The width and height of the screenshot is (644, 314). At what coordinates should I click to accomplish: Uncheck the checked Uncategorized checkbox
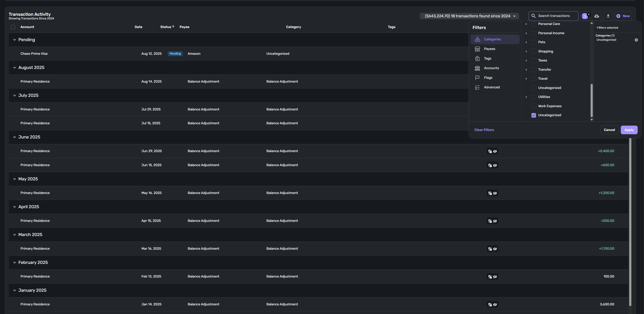[533, 115]
